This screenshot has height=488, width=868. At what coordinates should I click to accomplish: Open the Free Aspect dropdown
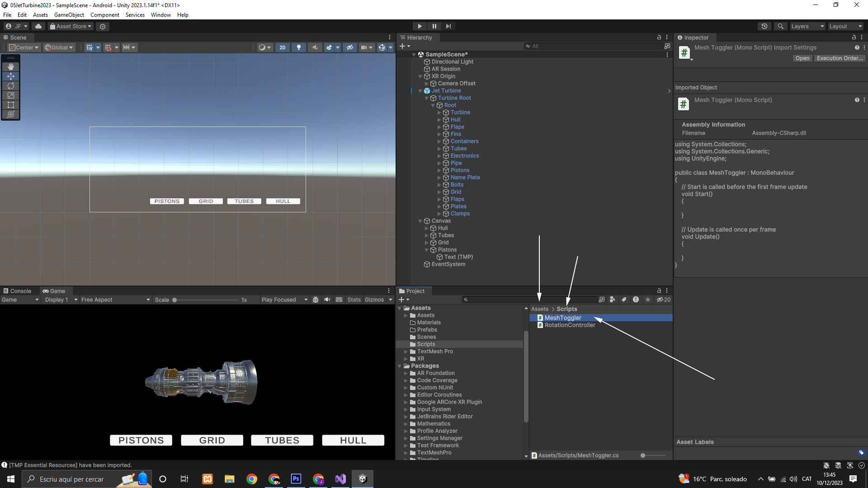point(115,300)
